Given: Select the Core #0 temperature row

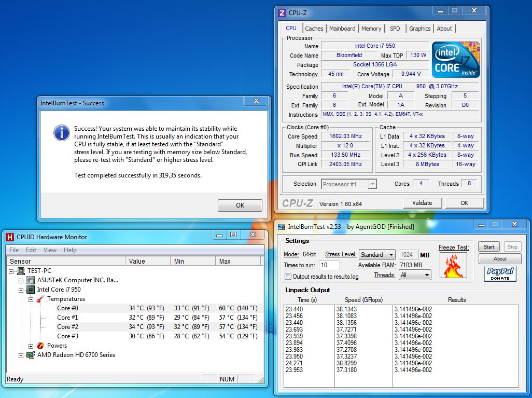Looking at the screenshot, I should (159, 308).
